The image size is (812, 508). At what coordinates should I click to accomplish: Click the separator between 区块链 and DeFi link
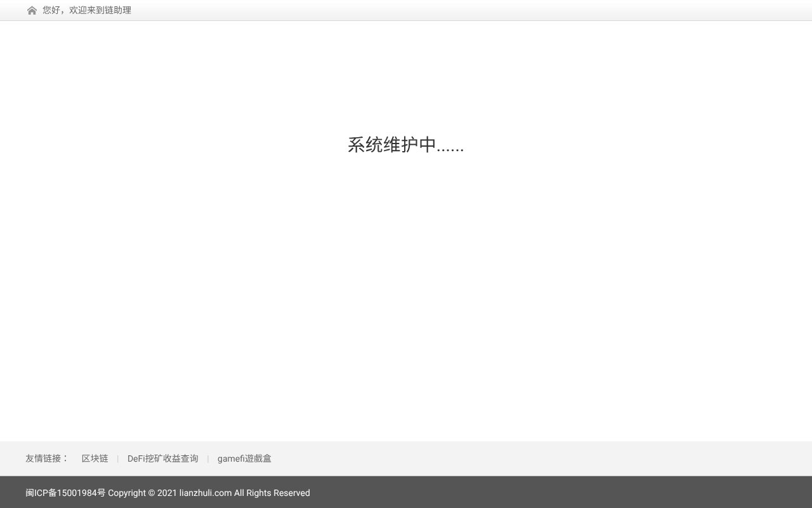click(x=118, y=458)
